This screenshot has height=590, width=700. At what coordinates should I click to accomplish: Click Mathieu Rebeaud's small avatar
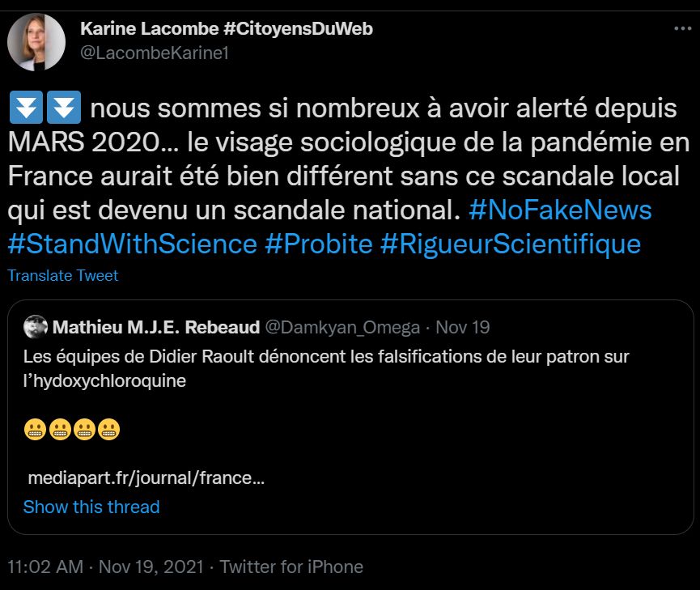coord(36,327)
